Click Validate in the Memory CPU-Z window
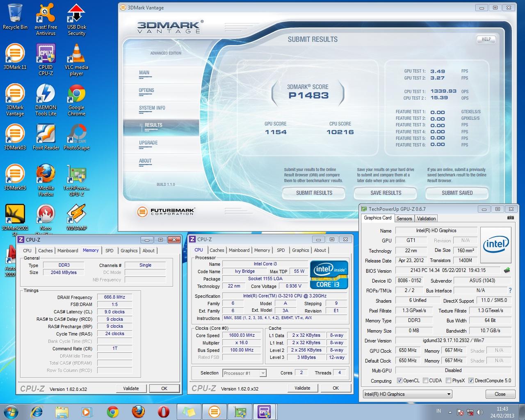The height and width of the screenshot is (420, 525). 131,388
